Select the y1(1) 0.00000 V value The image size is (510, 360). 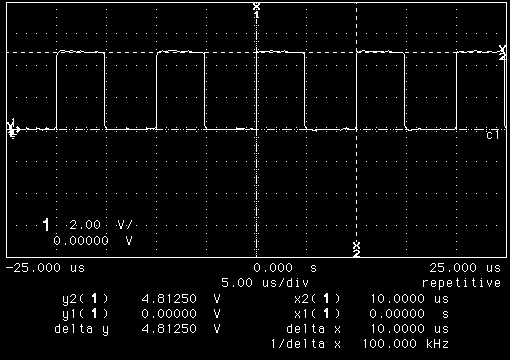[x=181, y=314]
